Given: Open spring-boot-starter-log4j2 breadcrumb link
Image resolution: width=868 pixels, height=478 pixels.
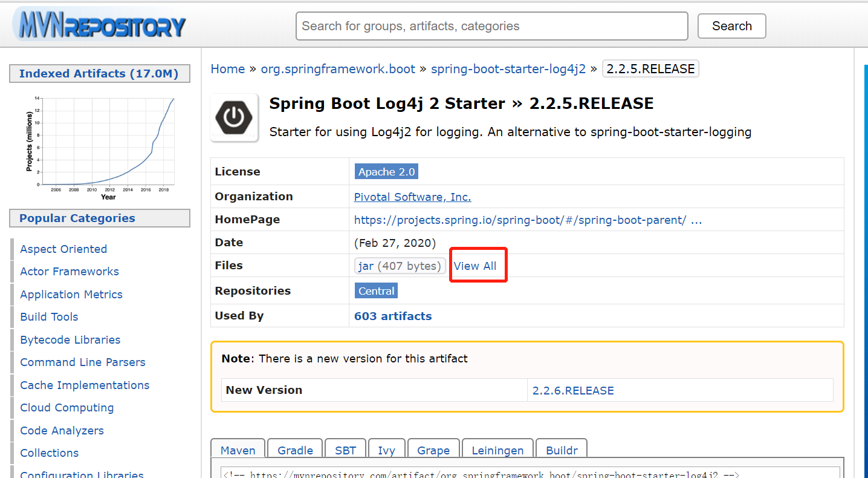Looking at the screenshot, I should tap(508, 69).
